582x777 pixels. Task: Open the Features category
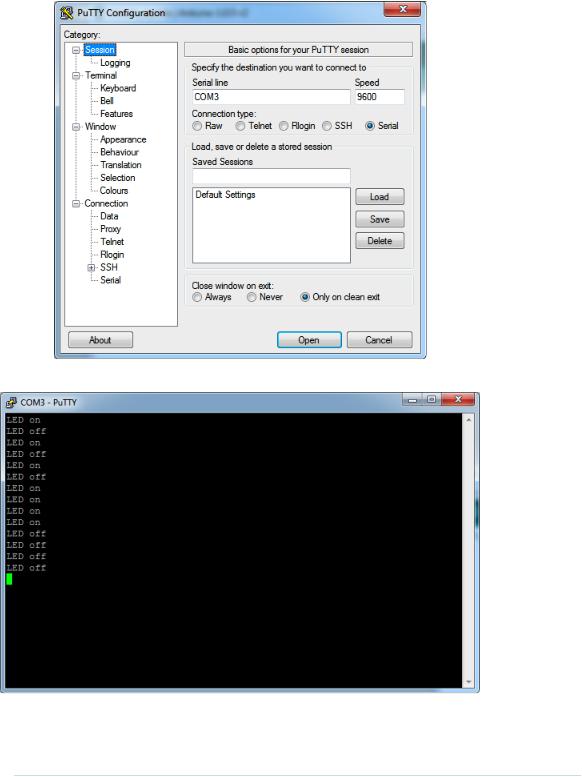116,114
